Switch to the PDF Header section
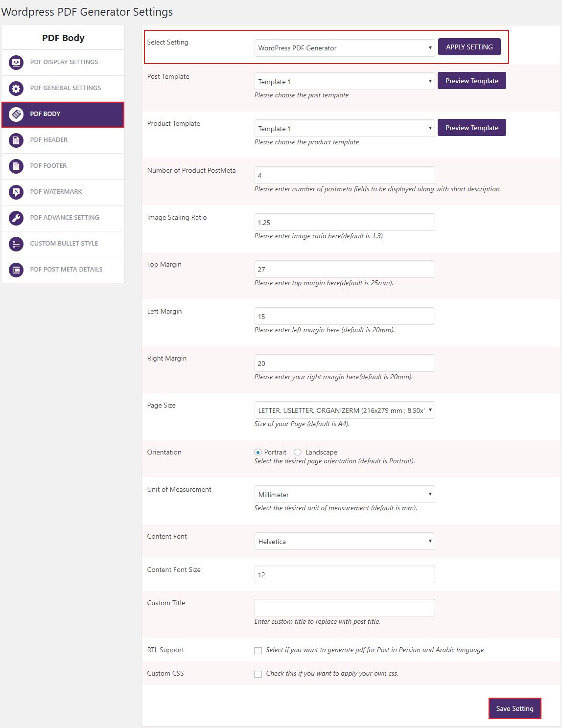This screenshot has width=562, height=728. [48, 140]
